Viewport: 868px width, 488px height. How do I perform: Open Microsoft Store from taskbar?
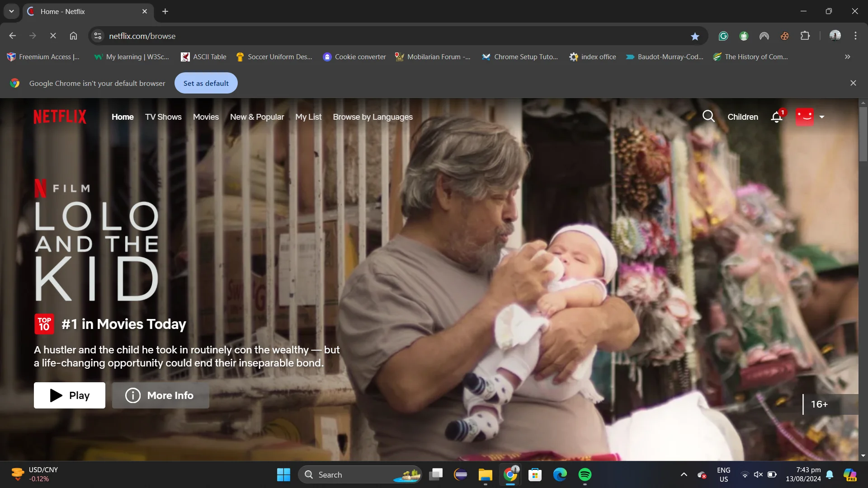[x=535, y=474]
